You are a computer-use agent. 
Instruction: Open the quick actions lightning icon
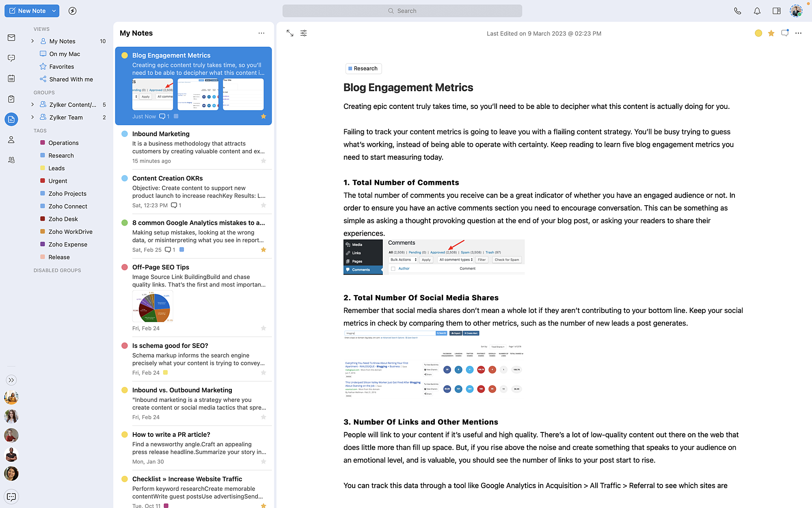(73, 11)
